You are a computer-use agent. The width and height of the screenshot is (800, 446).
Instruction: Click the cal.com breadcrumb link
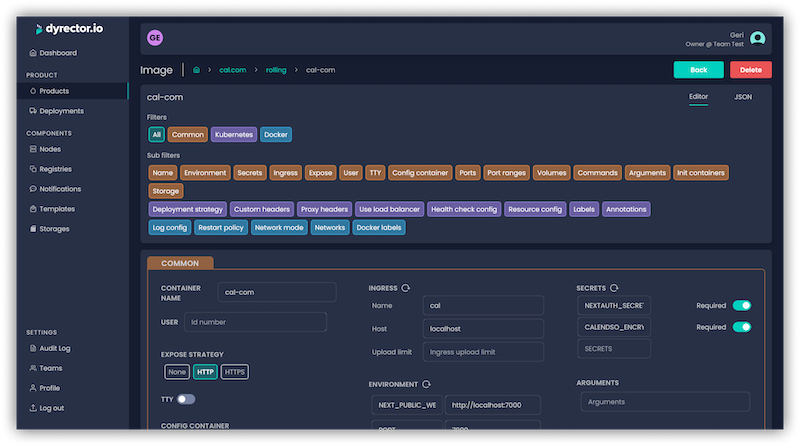pos(232,70)
